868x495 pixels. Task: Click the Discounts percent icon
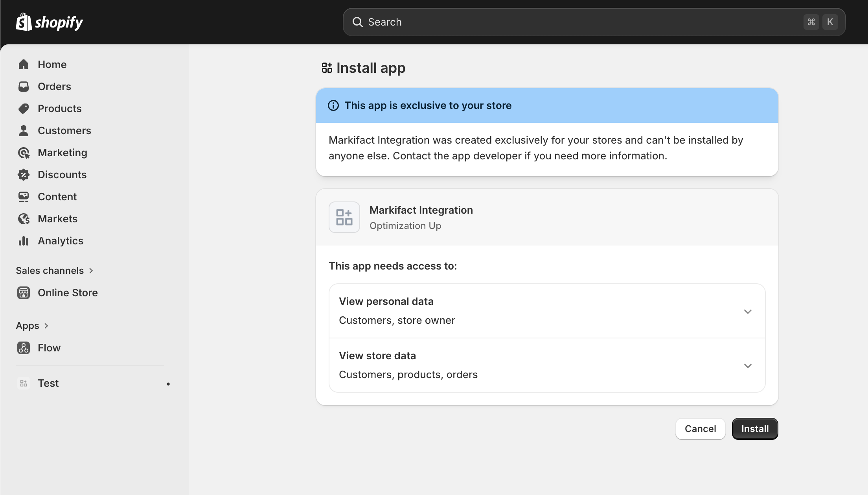[24, 174]
